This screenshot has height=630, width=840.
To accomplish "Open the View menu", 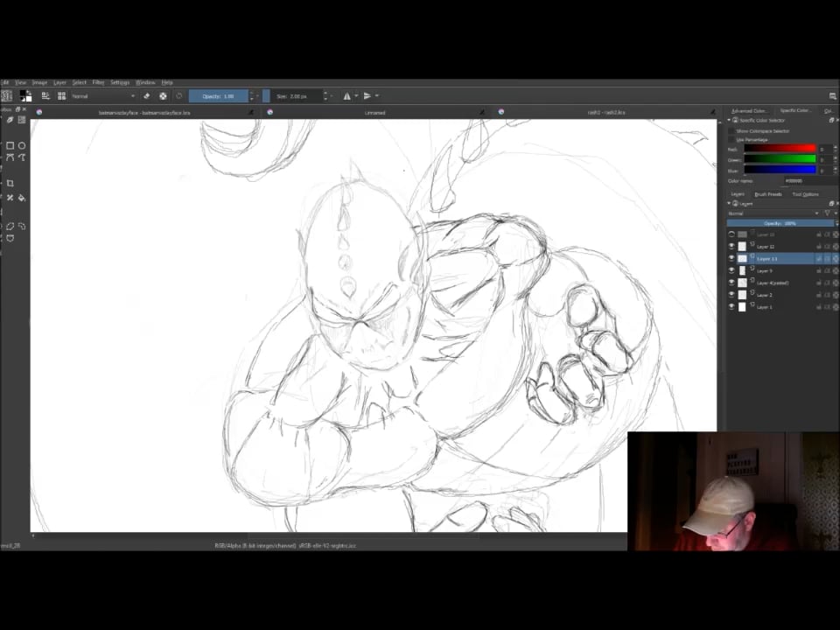I will click(x=20, y=82).
